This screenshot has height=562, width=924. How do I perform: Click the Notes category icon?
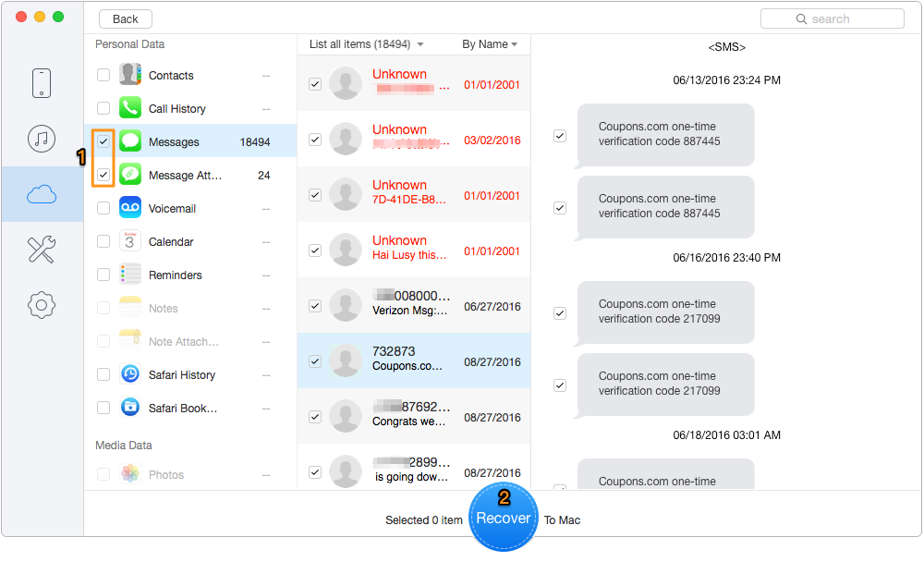tap(130, 308)
